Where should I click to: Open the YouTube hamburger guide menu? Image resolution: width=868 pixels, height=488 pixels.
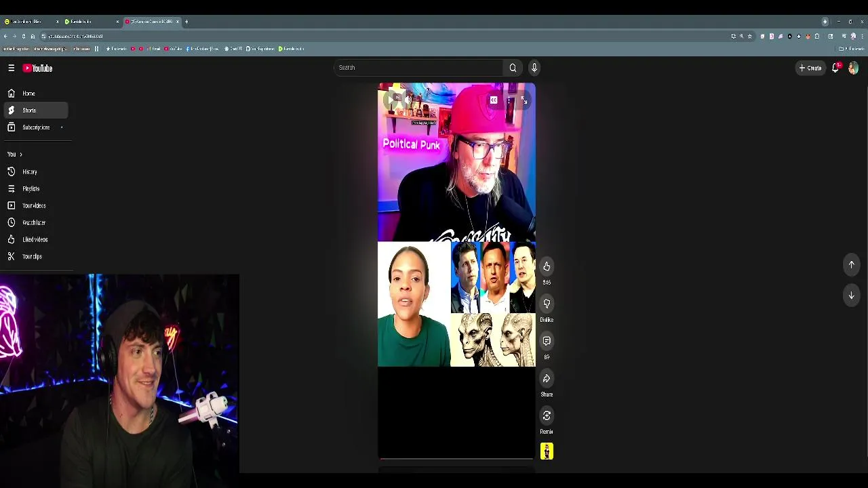[12, 68]
